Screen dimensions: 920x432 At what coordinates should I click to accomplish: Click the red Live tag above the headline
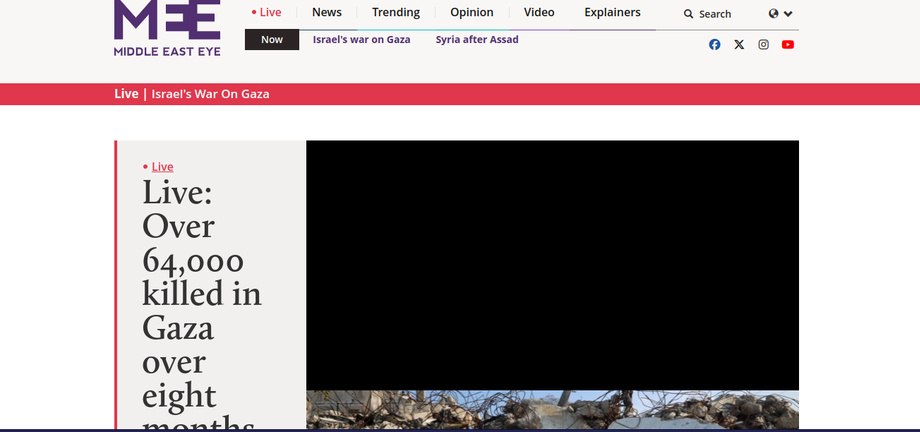[x=162, y=167]
